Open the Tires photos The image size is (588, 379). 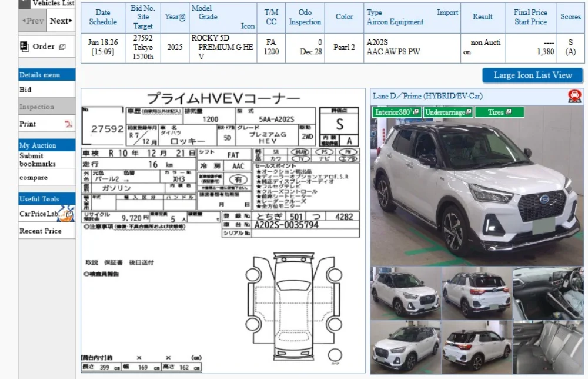[499, 112]
